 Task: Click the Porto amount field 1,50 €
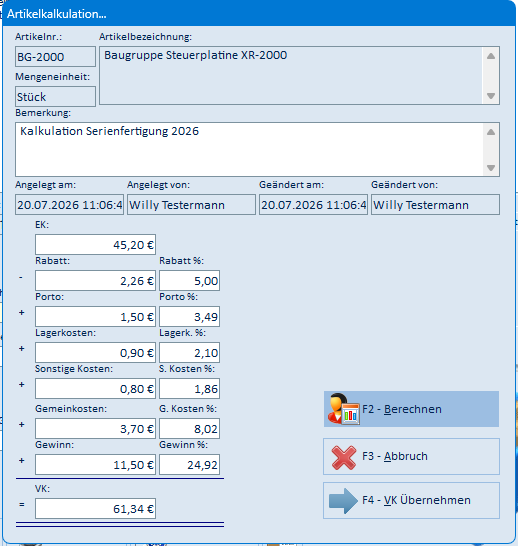(95, 317)
